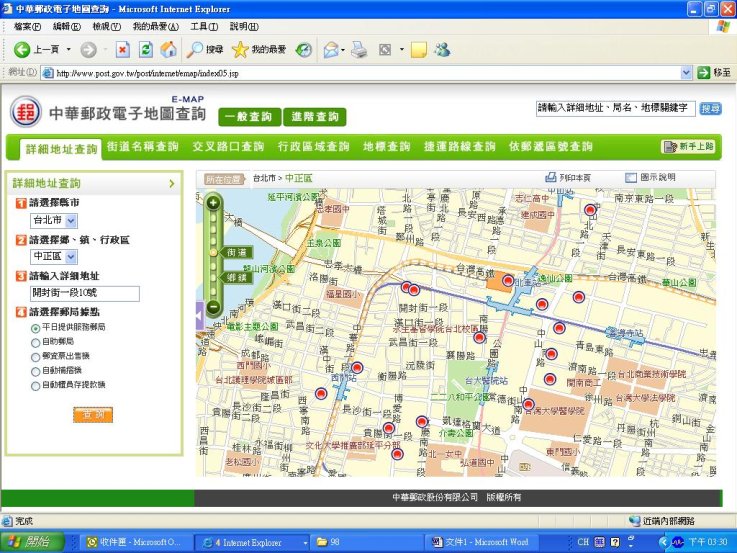The image size is (737, 553).
Task: Select 自助郵局 radio option
Action: tap(35, 343)
